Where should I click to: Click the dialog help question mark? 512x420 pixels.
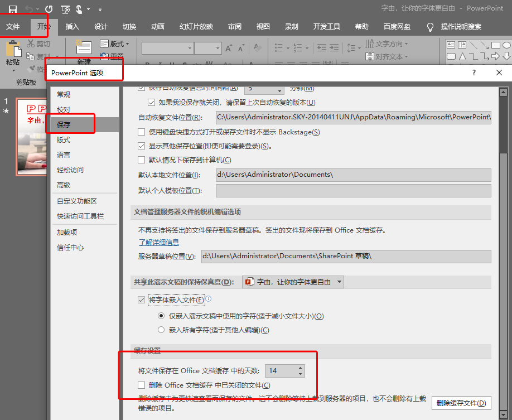click(x=474, y=73)
